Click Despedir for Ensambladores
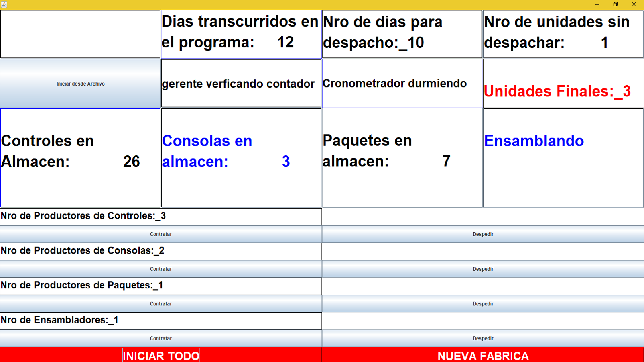 (483, 338)
